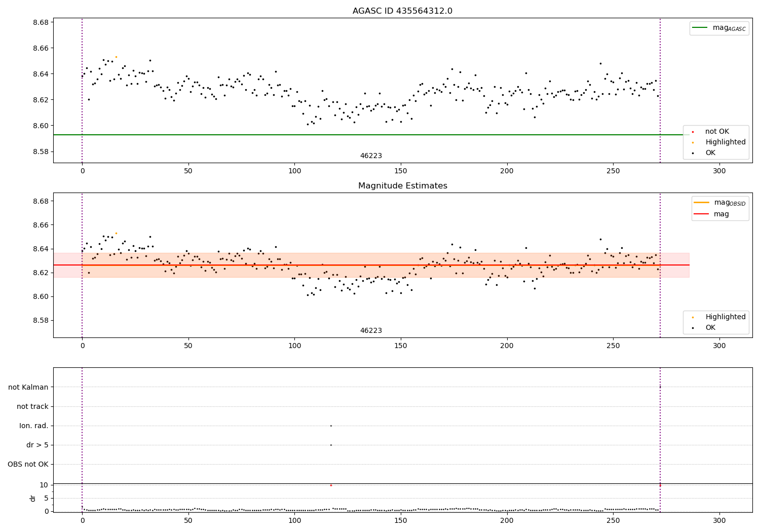This screenshot has height=532, width=760.
Task: Click the '46223' label in the Magnitude Estimates plot
Action: [x=371, y=331]
